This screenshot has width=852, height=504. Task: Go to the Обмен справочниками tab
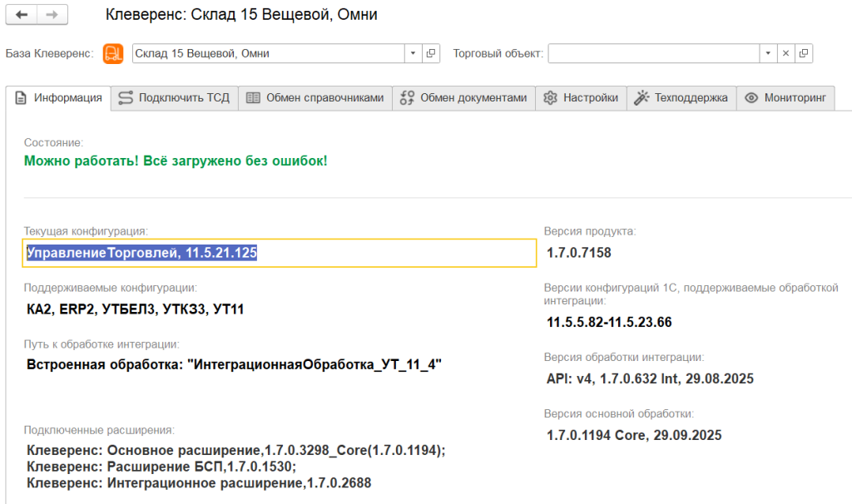[x=315, y=97]
